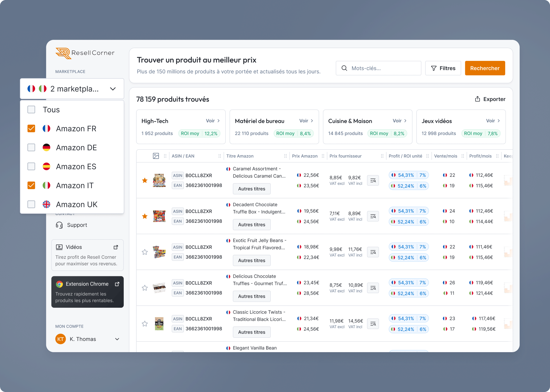Click the Exporter button
Image resolution: width=550 pixels, height=392 pixels.
tap(490, 99)
